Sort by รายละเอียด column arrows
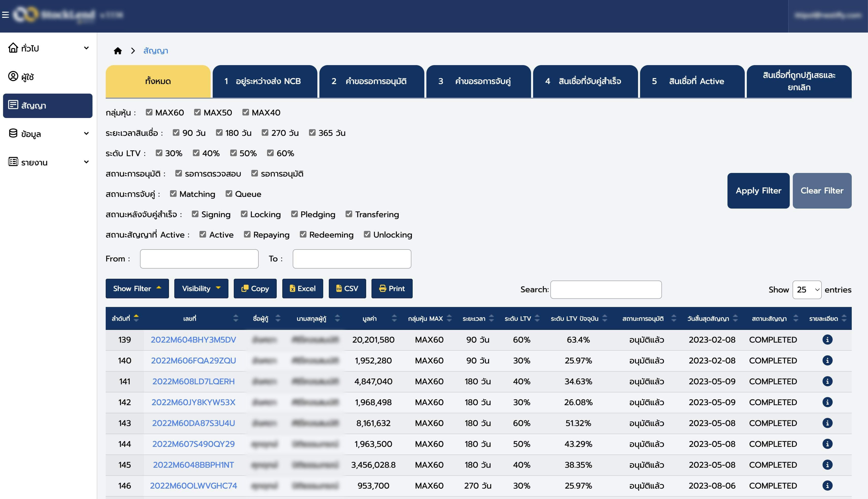This screenshot has height=499, width=868. pyautogui.click(x=844, y=318)
